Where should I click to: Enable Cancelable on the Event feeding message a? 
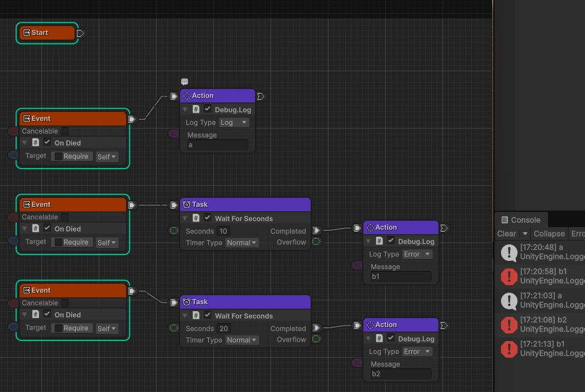click(x=65, y=131)
